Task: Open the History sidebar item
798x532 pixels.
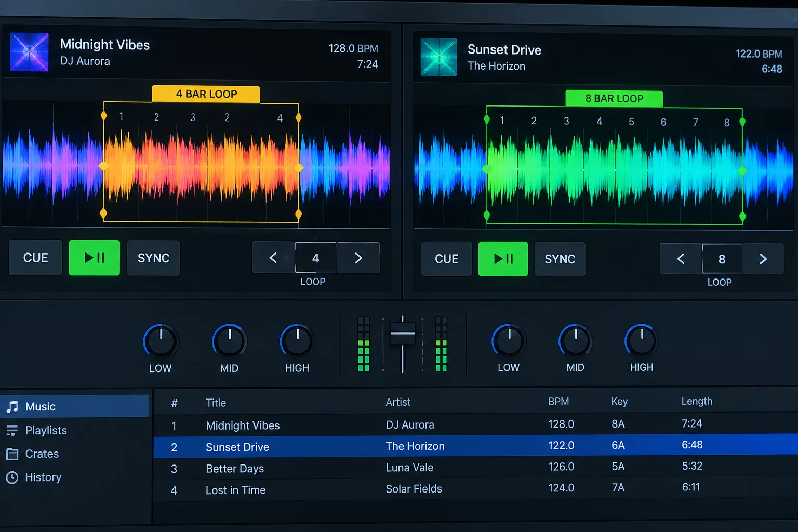Action: click(x=75, y=477)
